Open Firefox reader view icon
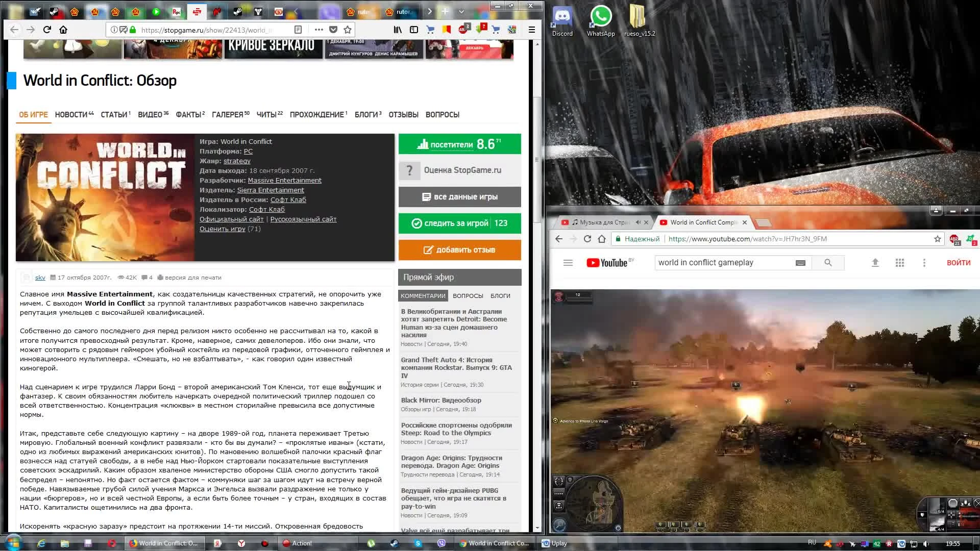Image resolution: width=980 pixels, height=551 pixels. click(298, 30)
